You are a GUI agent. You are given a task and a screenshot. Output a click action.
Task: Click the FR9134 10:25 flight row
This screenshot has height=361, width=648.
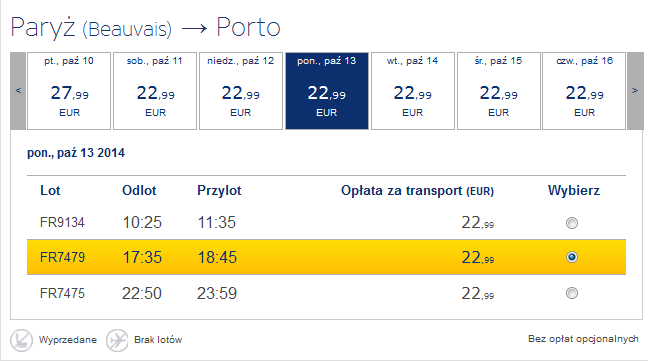[326, 223]
